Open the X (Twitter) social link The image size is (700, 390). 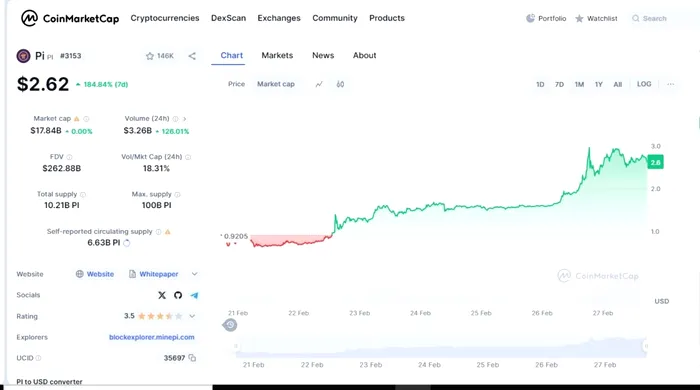click(162, 295)
